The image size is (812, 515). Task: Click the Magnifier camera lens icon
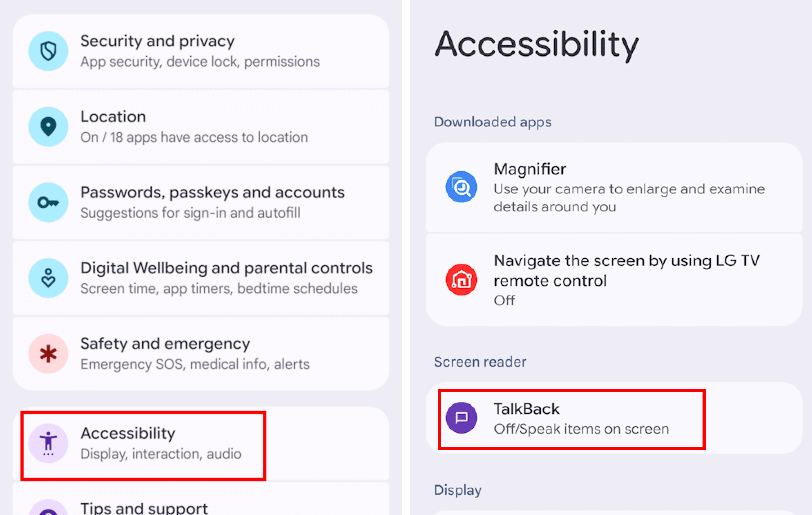461,187
